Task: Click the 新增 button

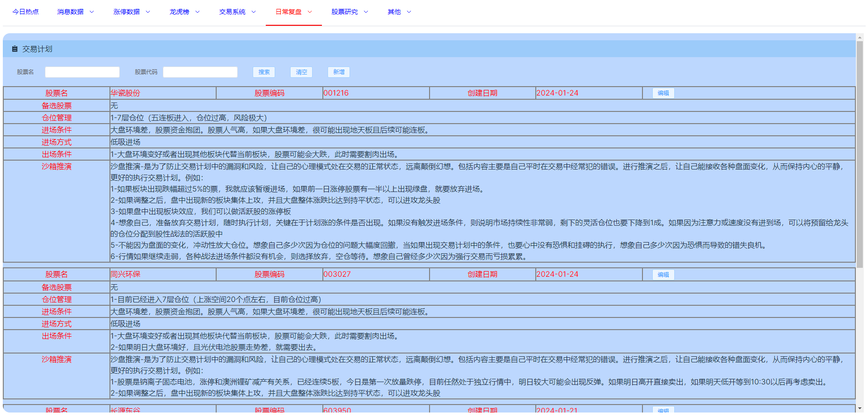Action: 339,72
